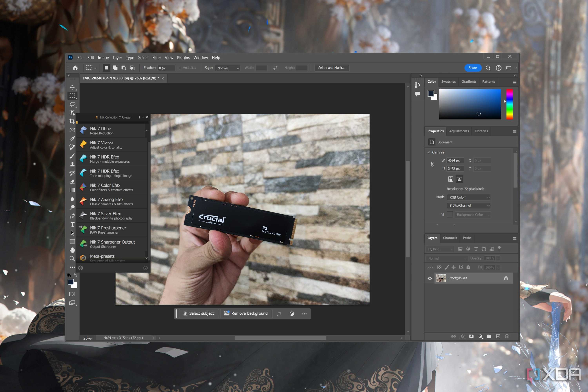Create a new layer with plus icon
The height and width of the screenshot is (392, 588).
[498, 336]
